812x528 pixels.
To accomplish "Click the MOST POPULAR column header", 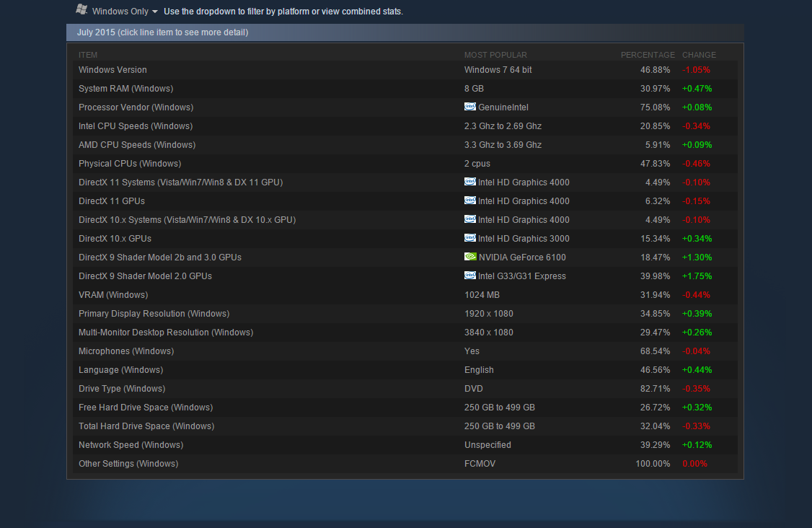I will click(x=495, y=55).
